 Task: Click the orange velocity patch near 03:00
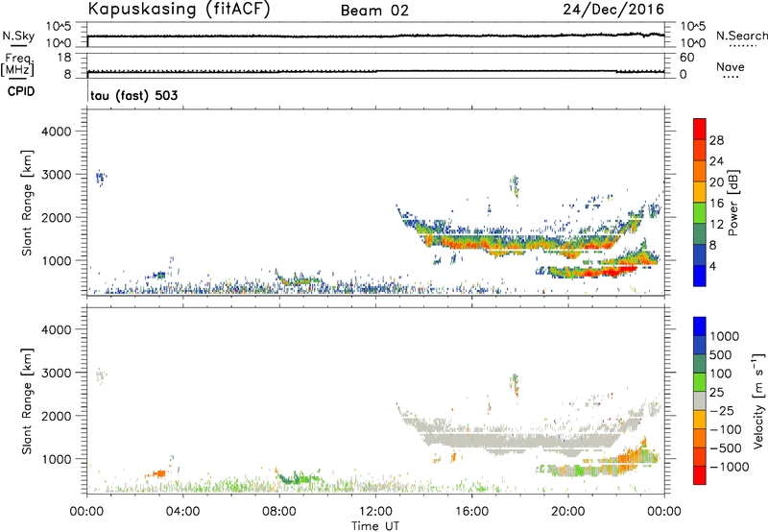pyautogui.click(x=156, y=473)
